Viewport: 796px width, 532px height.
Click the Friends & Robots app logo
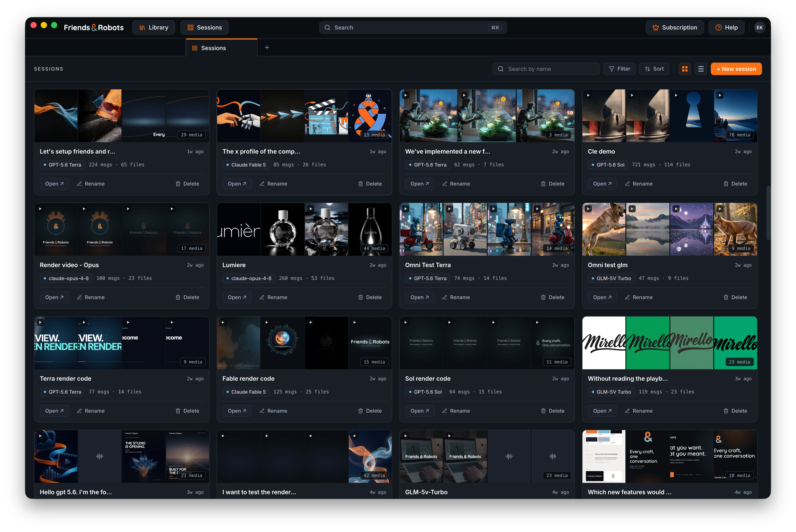click(x=94, y=27)
